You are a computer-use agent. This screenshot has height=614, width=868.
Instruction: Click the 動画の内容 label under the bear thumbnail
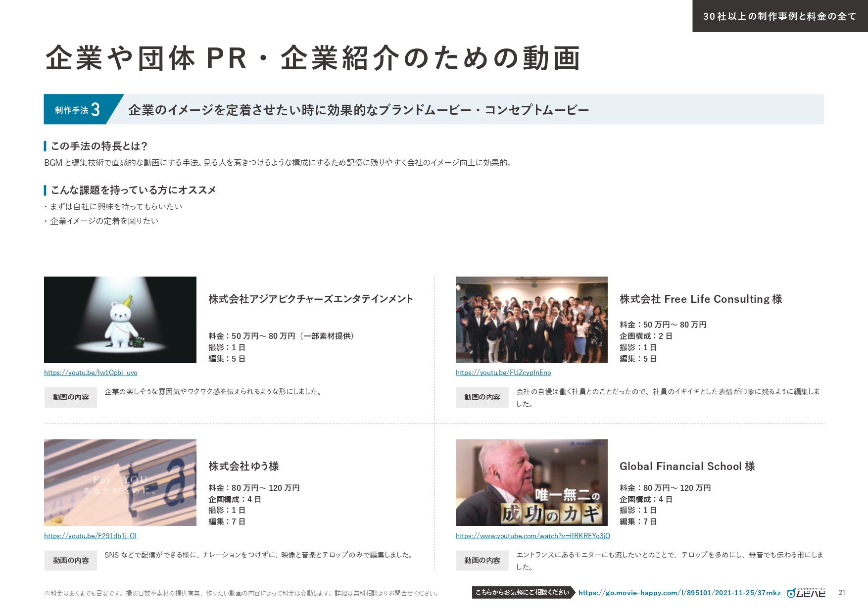coord(70,397)
